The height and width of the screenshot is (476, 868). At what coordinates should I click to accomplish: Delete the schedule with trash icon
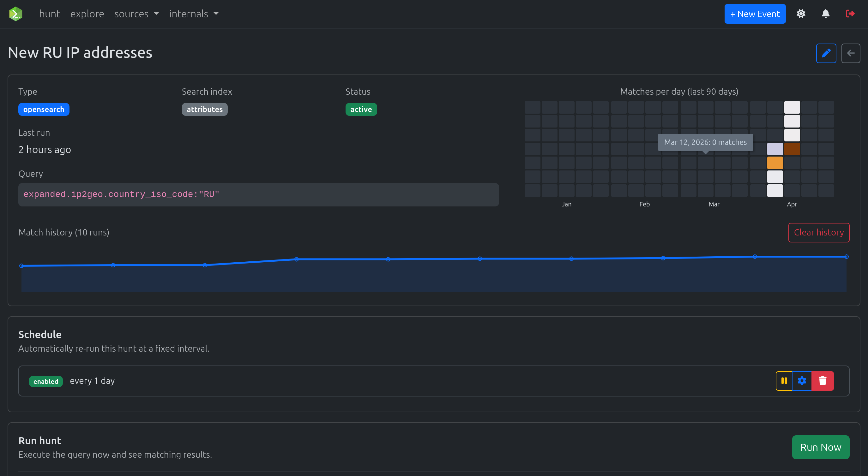coord(822,381)
